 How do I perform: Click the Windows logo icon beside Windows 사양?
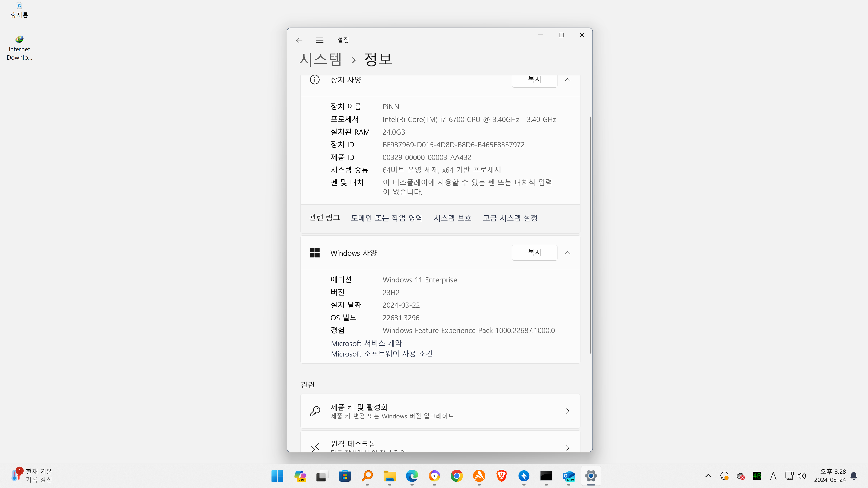pyautogui.click(x=314, y=253)
